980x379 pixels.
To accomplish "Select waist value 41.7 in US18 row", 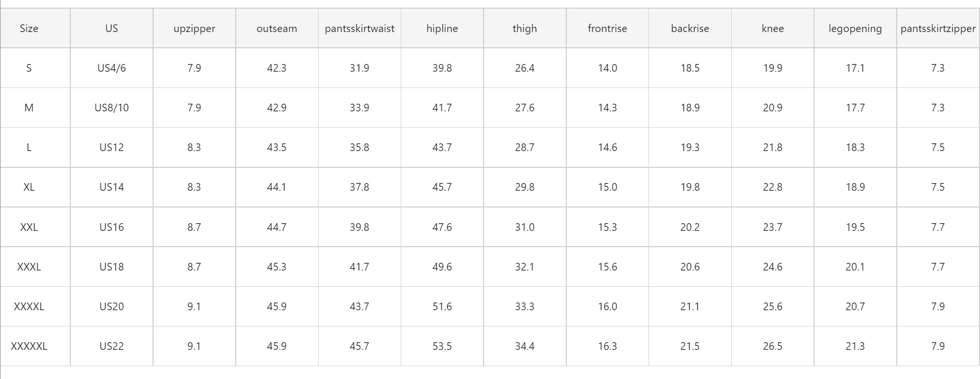I will [359, 267].
